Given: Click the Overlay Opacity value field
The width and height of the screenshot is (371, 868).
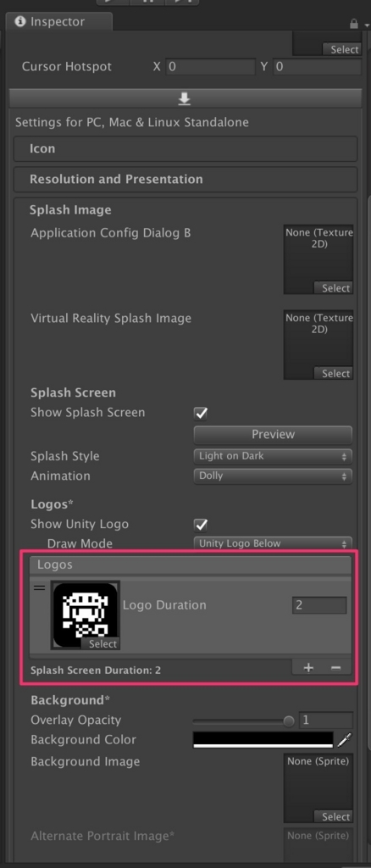Looking at the screenshot, I should pyautogui.click(x=325, y=721).
